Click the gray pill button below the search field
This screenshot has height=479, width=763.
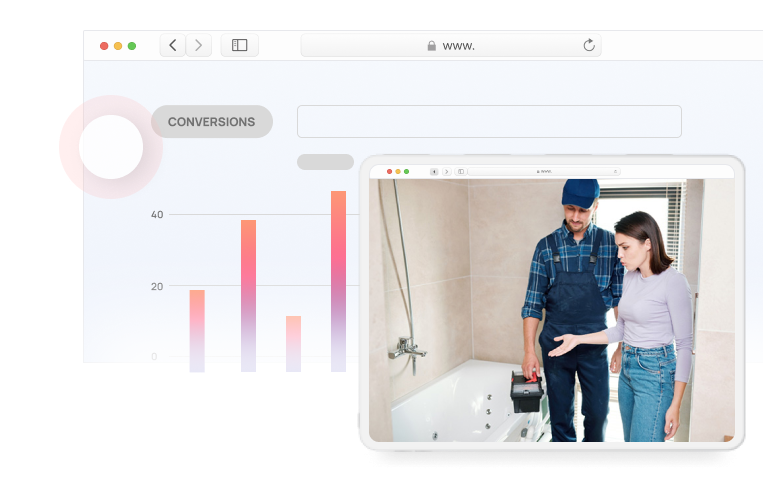325,162
